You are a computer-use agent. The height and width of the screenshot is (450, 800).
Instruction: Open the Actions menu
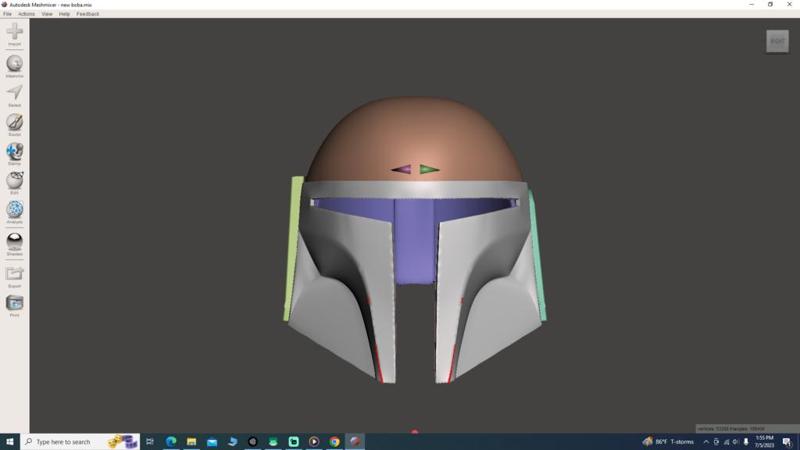[x=27, y=14]
